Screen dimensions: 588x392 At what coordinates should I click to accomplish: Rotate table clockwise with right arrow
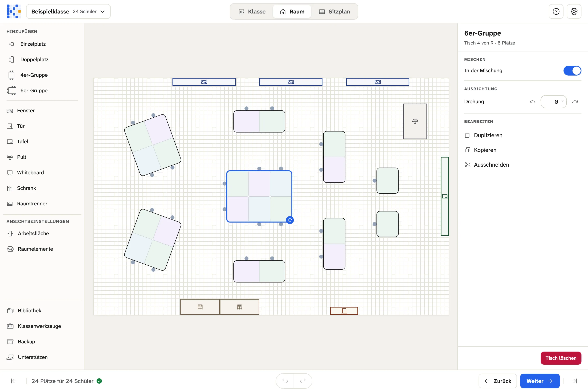[x=575, y=102]
